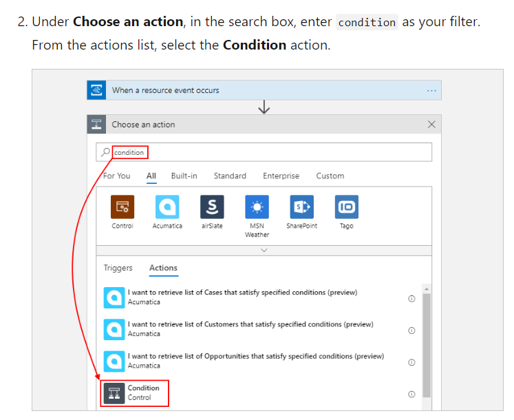Open the Triggers tab
Image resolution: width=514 pixels, height=420 pixels.
118,268
